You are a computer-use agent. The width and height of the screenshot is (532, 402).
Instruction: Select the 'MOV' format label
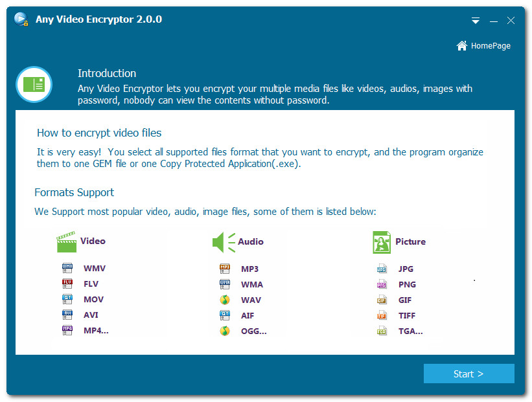(x=94, y=300)
